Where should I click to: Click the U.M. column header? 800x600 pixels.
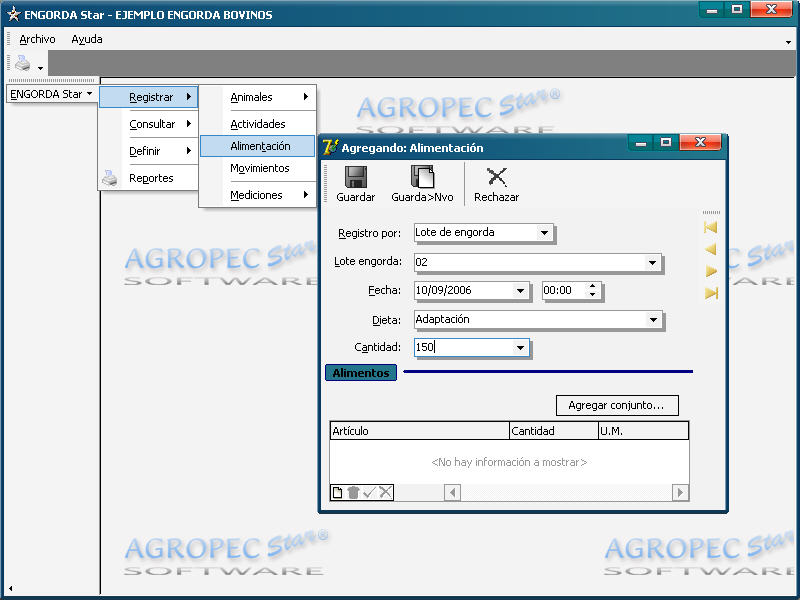(643, 431)
